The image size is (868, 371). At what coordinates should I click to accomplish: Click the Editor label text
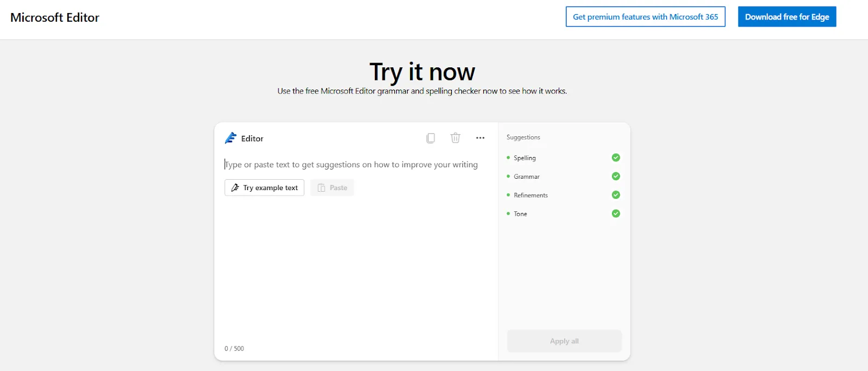(x=252, y=139)
